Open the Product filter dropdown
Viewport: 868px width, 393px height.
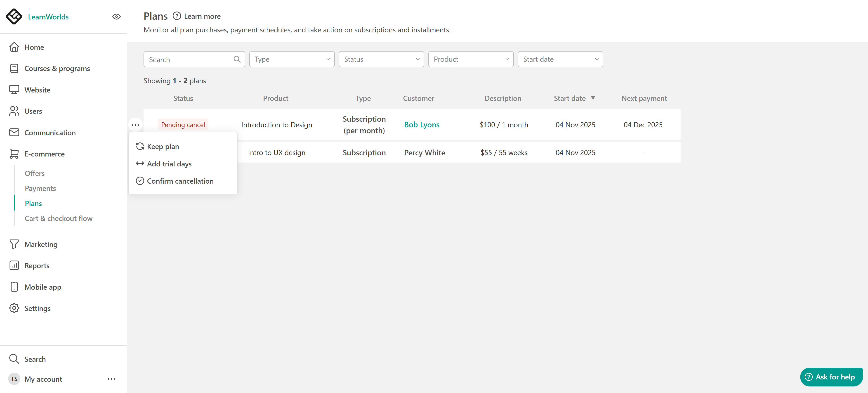471,59
